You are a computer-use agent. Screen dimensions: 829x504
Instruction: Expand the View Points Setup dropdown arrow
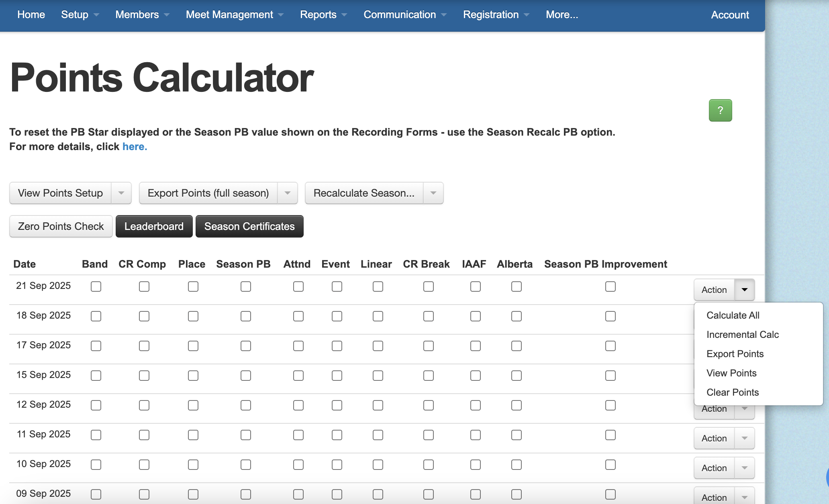(x=121, y=193)
